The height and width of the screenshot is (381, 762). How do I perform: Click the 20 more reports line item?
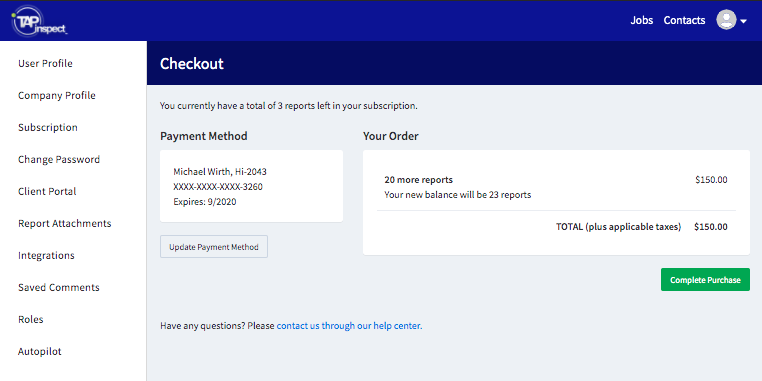(418, 180)
